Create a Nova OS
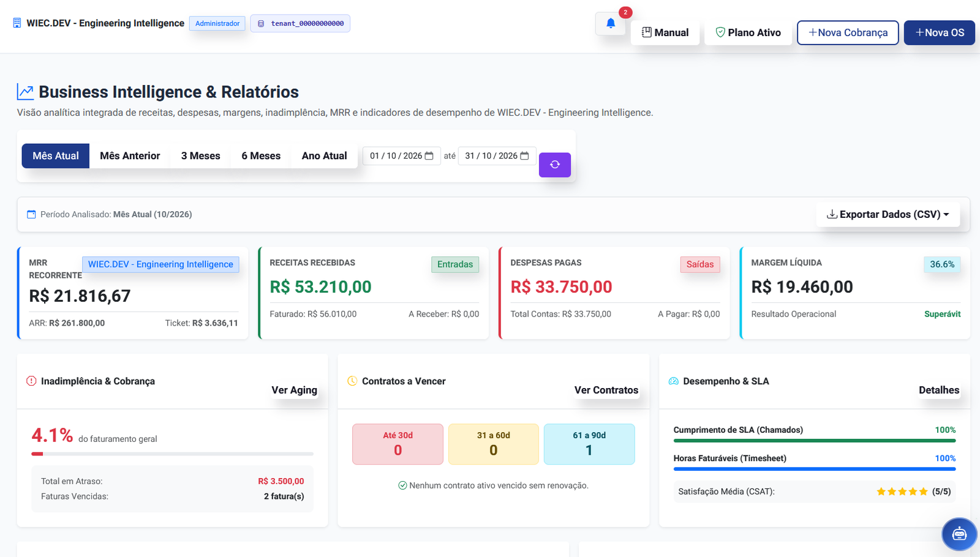This screenshot has height=557, width=980. (x=940, y=32)
